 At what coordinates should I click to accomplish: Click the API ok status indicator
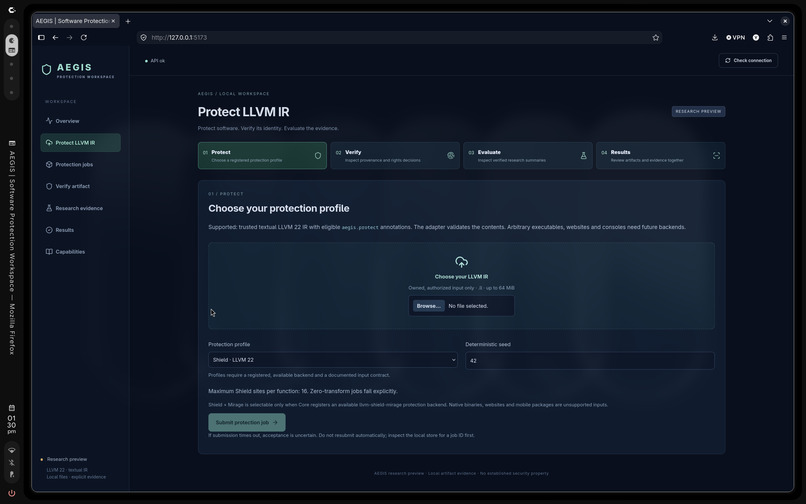pyautogui.click(x=155, y=61)
